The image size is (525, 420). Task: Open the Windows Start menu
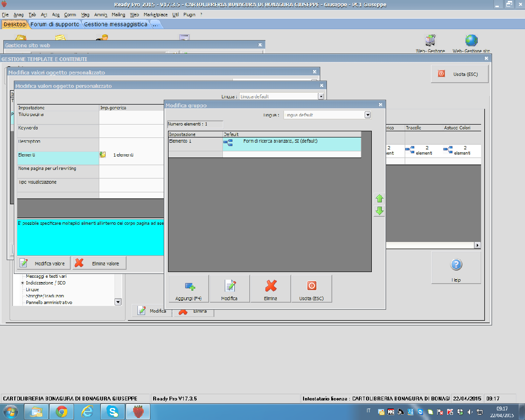click(10, 411)
